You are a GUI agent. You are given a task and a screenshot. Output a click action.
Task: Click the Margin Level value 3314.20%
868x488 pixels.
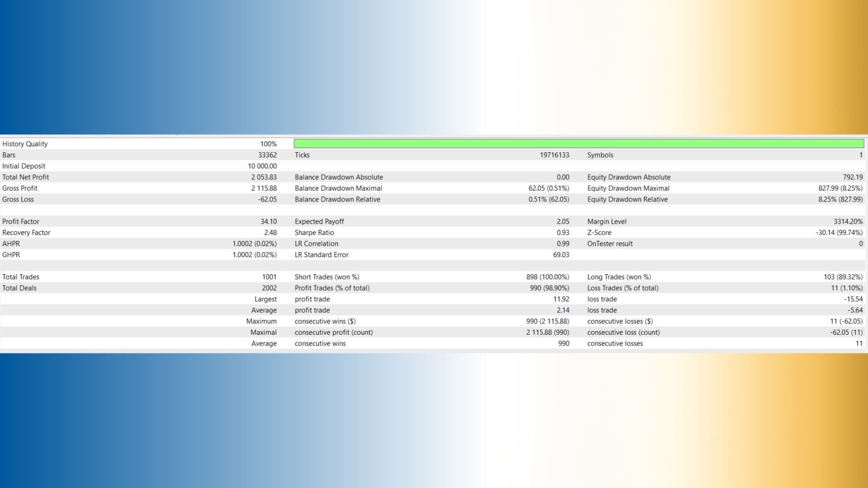click(848, 221)
